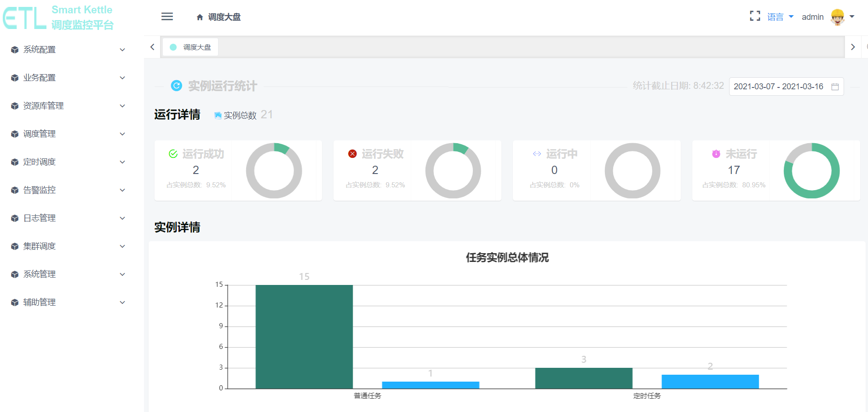Click the home icon beside 调度大盘 breadcrumb
The width and height of the screenshot is (868, 412).
(x=200, y=17)
